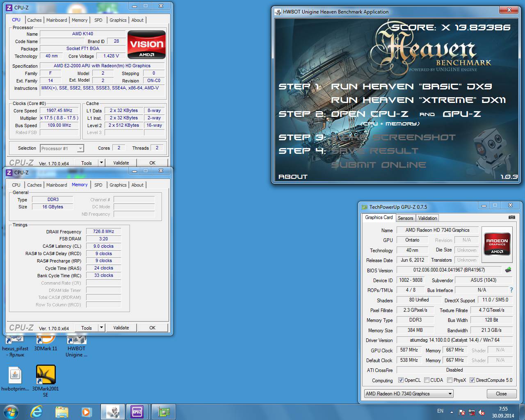Click the "1907.45 MHz" core speed value
525x420 pixels.
pyautogui.click(x=59, y=111)
